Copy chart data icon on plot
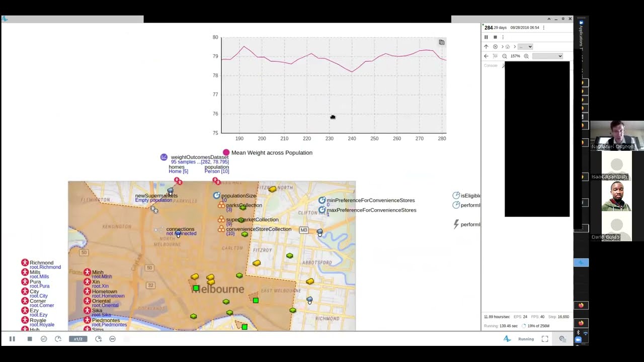The image size is (644, 362). pyautogui.click(x=442, y=42)
